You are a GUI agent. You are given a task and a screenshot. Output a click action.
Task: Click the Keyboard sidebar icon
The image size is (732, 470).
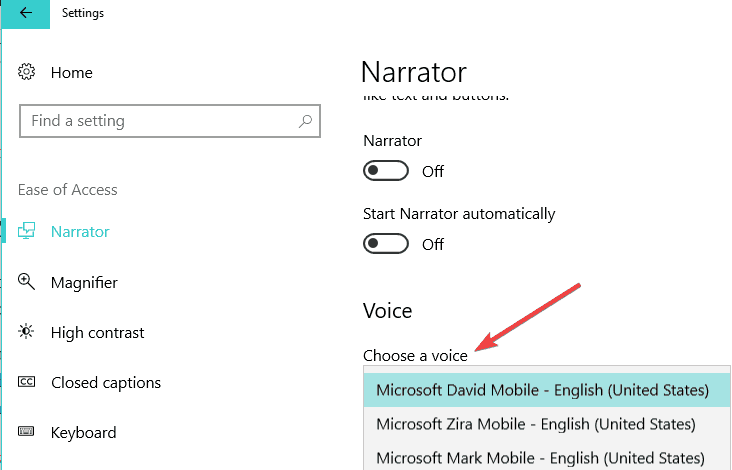27,433
